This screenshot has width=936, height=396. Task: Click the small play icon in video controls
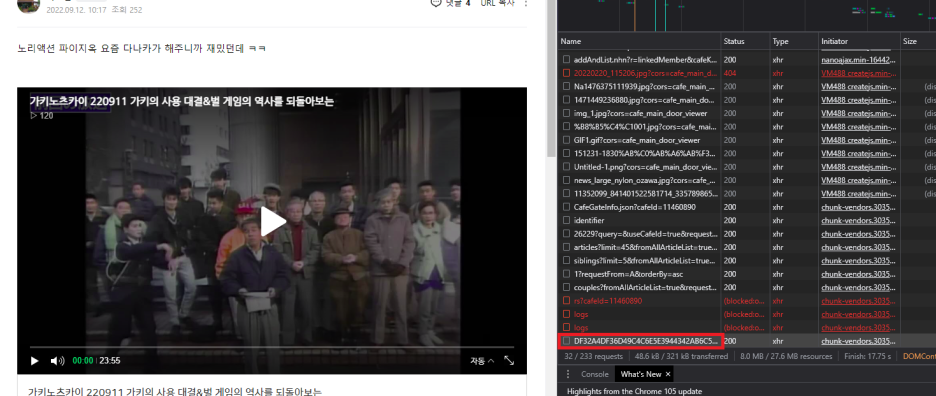click(35, 361)
